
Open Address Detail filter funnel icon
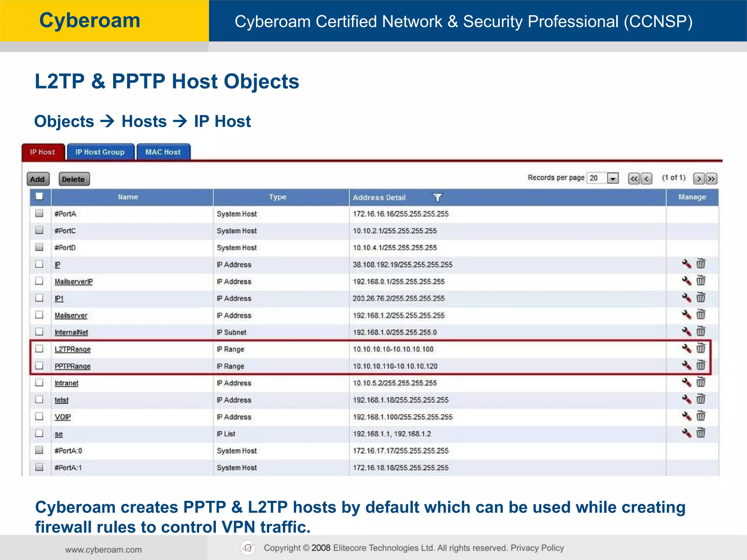(x=437, y=198)
